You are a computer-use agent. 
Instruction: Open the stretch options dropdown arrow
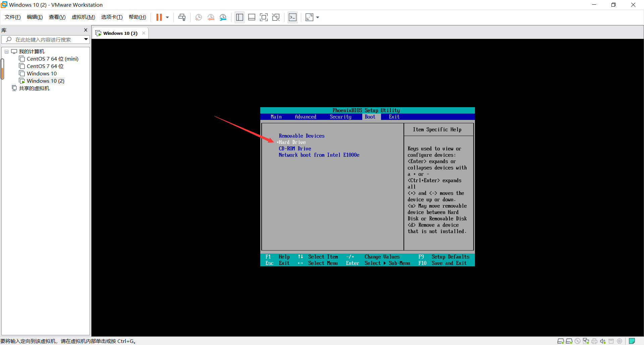pos(318,17)
